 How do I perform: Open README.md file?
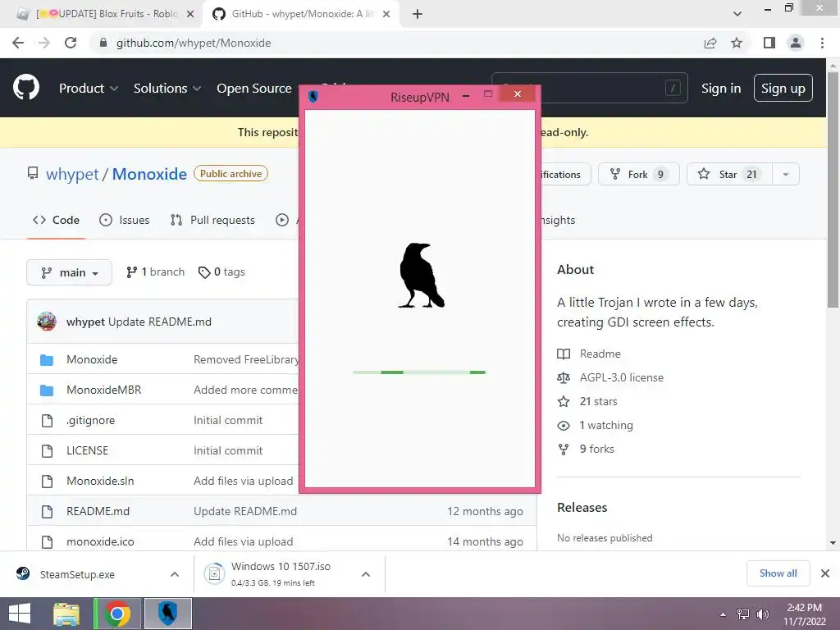pos(98,512)
